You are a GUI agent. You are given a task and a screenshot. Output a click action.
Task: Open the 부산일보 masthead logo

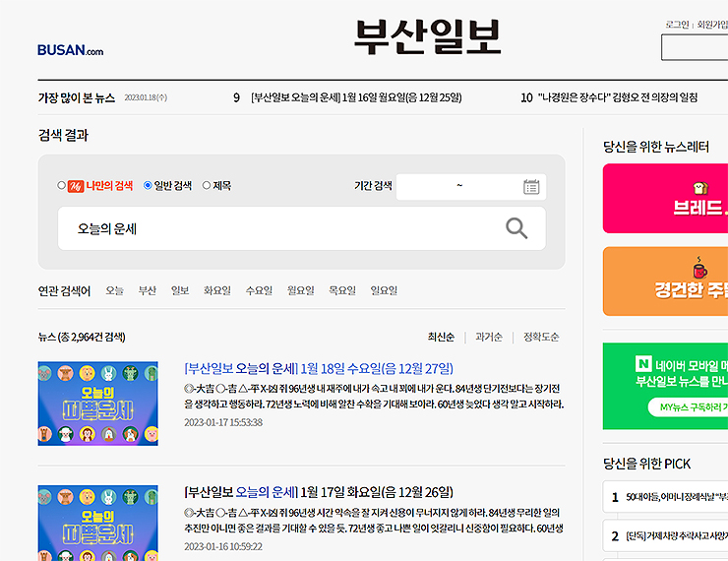[x=428, y=37]
